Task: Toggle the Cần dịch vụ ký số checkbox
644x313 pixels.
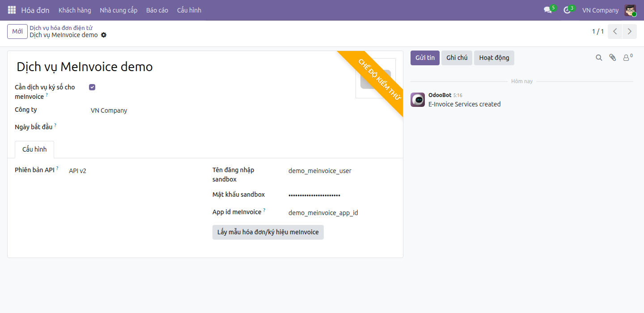Action: pyautogui.click(x=92, y=87)
